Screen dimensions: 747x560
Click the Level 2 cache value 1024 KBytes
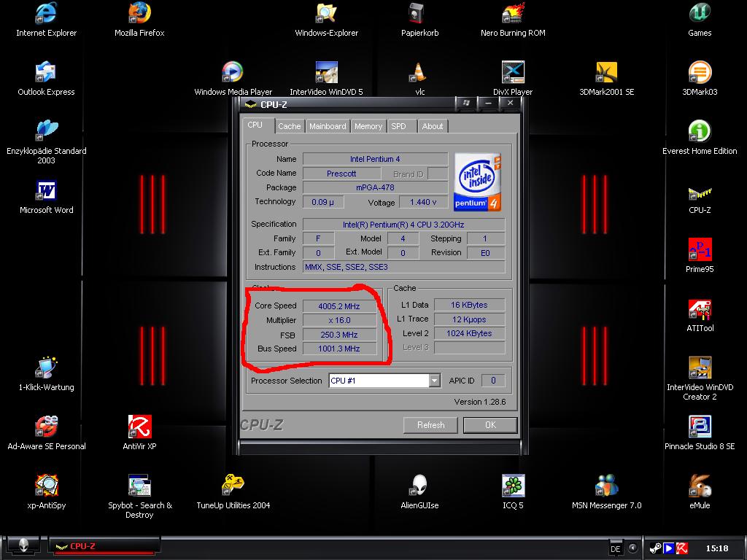tap(469, 333)
